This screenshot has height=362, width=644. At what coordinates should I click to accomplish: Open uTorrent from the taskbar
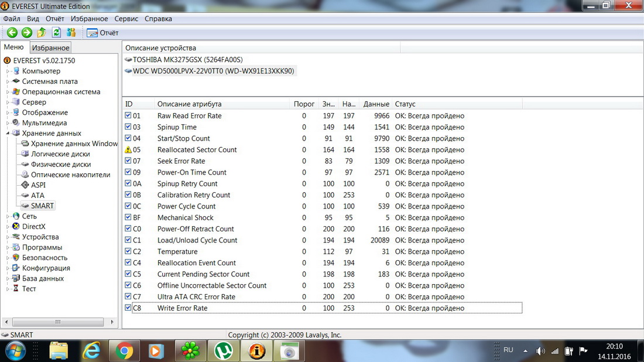(x=223, y=350)
